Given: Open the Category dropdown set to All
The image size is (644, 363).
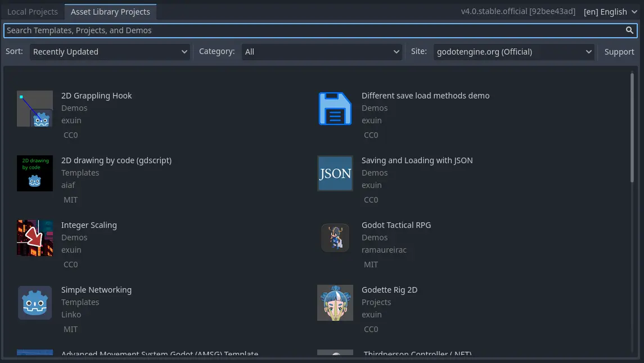Looking at the screenshot, I should pyautogui.click(x=322, y=51).
